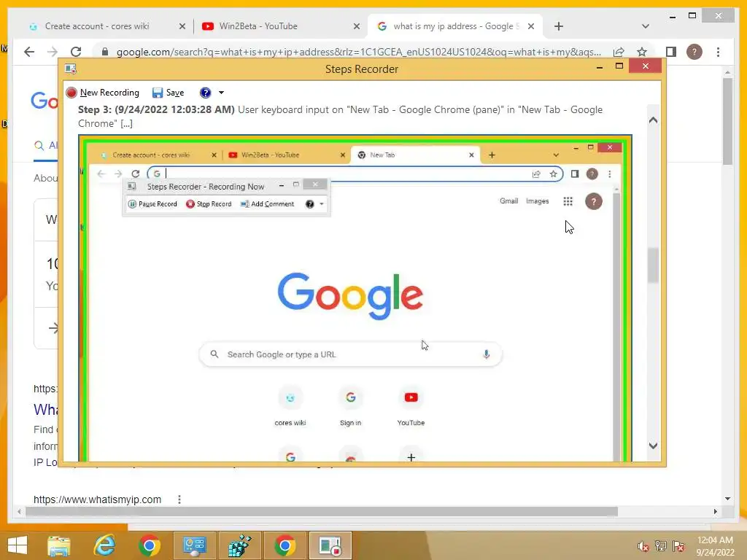This screenshot has height=560, width=747.
Task: Open the Windows Start button
Action: [x=18, y=545]
